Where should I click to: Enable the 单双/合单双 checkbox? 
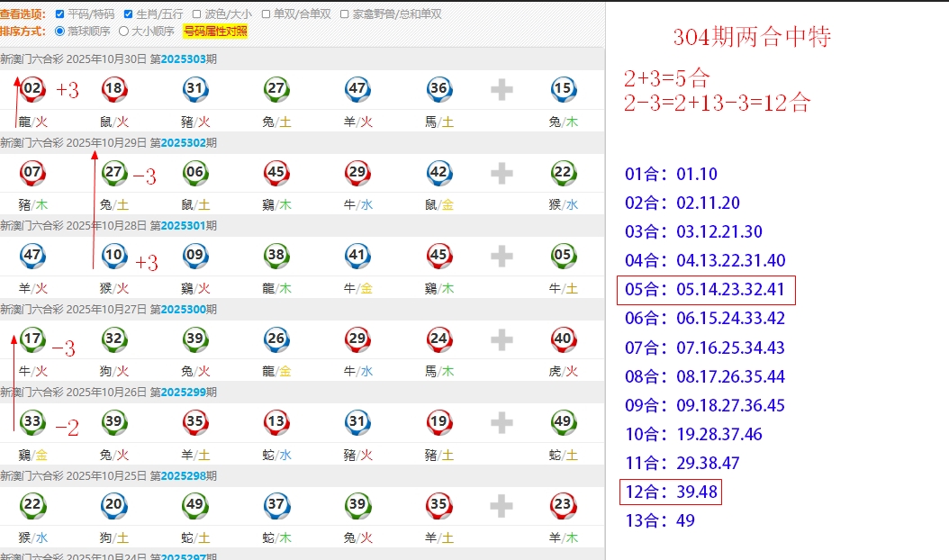(x=266, y=14)
